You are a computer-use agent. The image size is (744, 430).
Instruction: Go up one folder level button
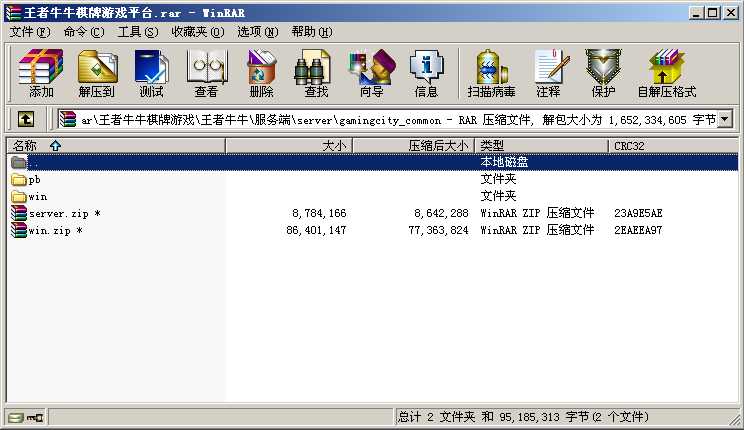click(x=26, y=119)
